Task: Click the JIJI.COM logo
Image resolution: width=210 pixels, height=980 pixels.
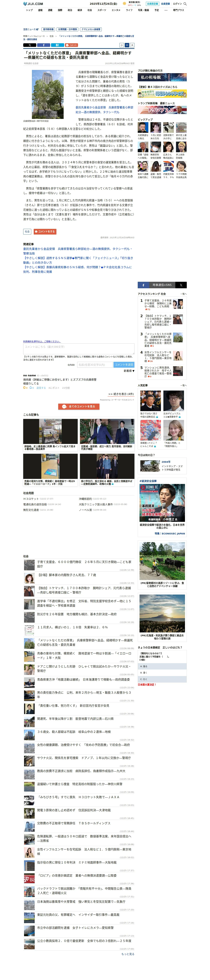Action: (x=33, y=4)
